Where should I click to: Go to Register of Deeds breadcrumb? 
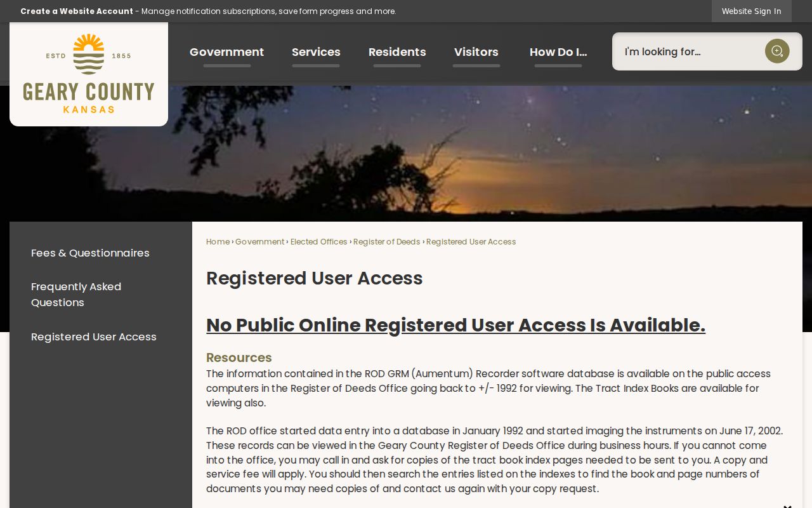(x=386, y=242)
